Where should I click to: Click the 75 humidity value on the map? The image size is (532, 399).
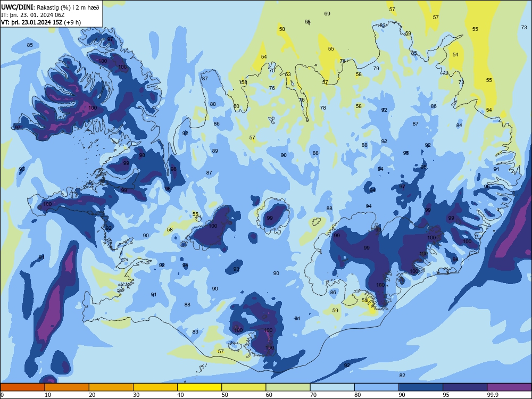pos(272,71)
